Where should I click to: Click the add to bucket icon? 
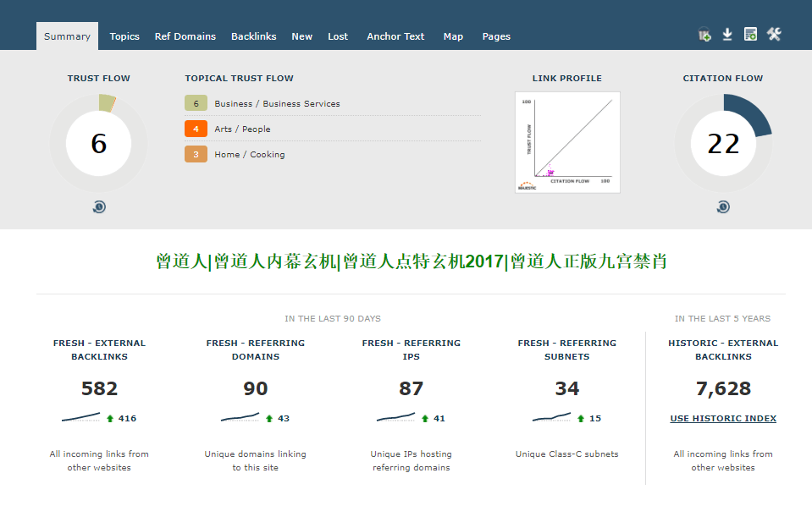(x=704, y=35)
